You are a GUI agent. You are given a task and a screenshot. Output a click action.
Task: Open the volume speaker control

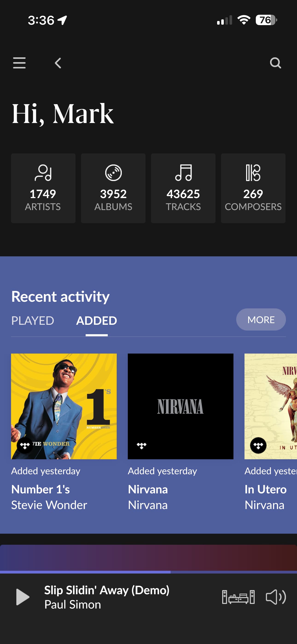[276, 597]
